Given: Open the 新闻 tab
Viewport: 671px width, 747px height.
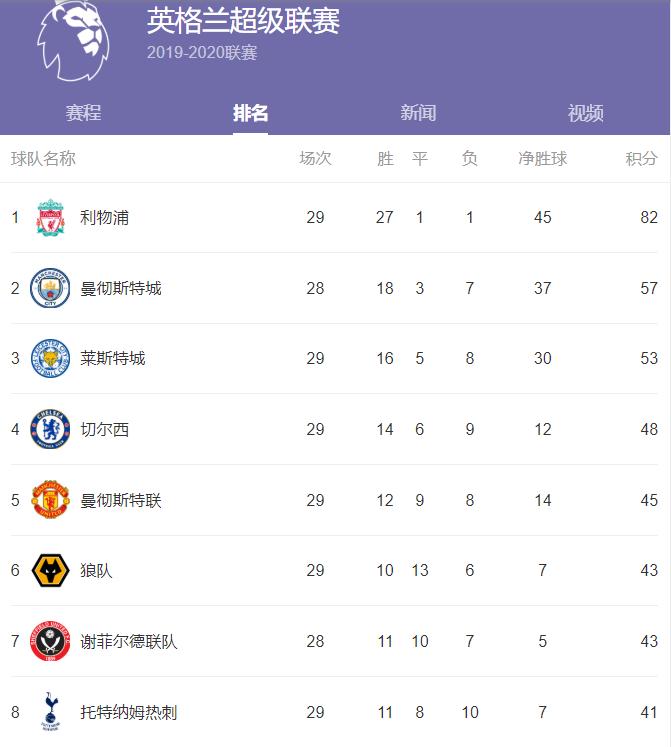Looking at the screenshot, I should pos(418,113).
